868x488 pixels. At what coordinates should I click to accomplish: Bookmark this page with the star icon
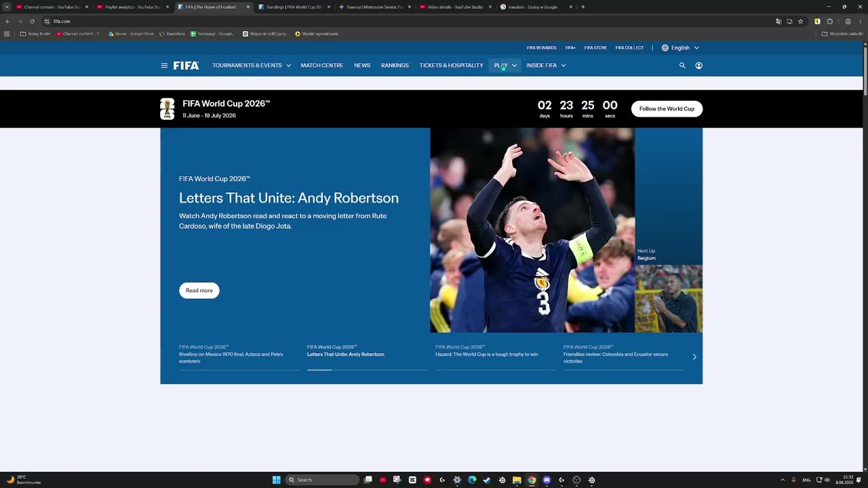pos(800,21)
